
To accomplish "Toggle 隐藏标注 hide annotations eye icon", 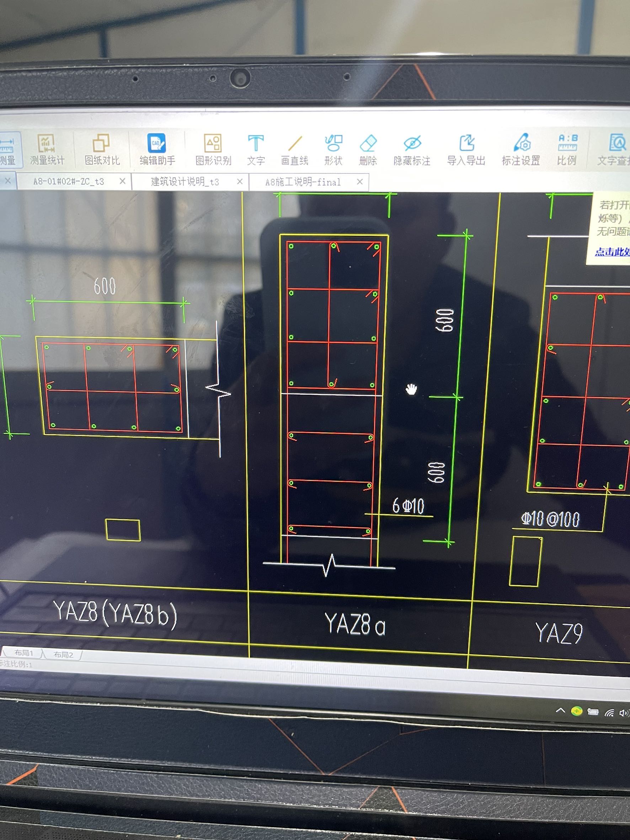I will (x=412, y=150).
